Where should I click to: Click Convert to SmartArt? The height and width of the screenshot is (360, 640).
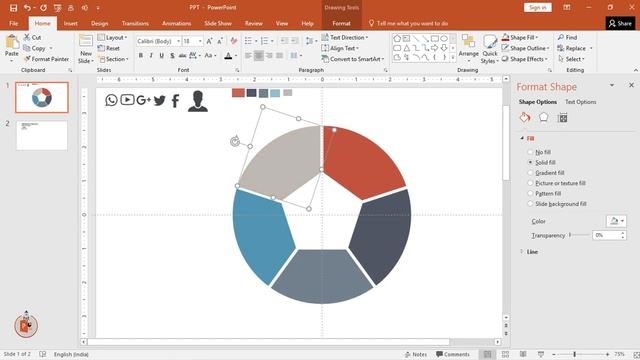click(x=353, y=59)
